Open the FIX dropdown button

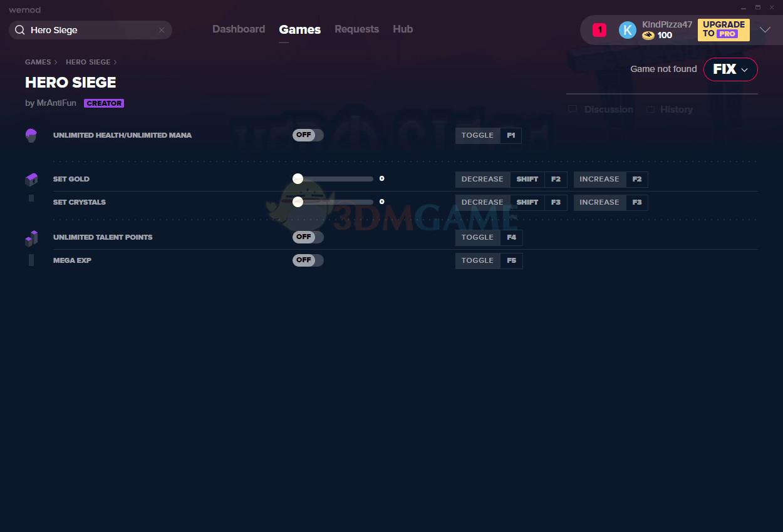pyautogui.click(x=730, y=69)
